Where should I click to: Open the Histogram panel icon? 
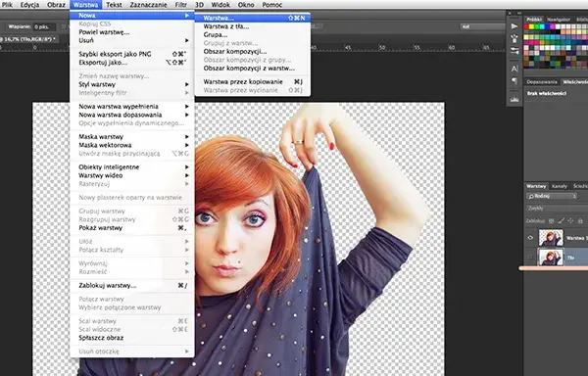pyautogui.click(x=514, y=99)
